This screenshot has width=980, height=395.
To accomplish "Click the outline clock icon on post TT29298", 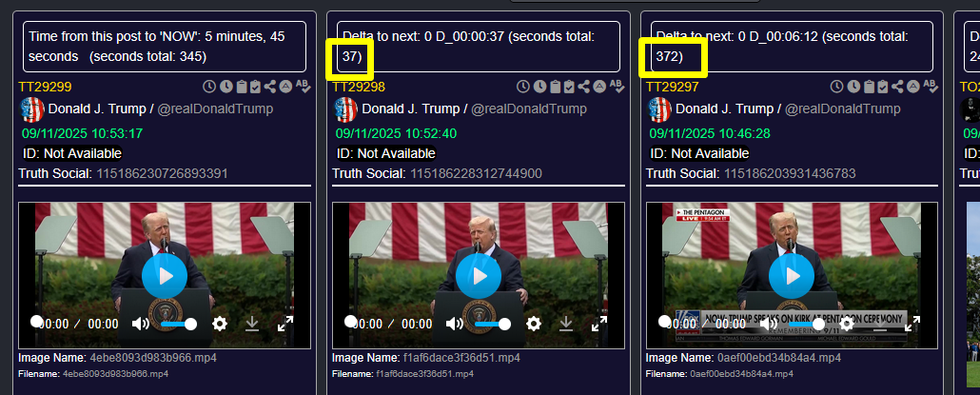I will click(x=523, y=87).
